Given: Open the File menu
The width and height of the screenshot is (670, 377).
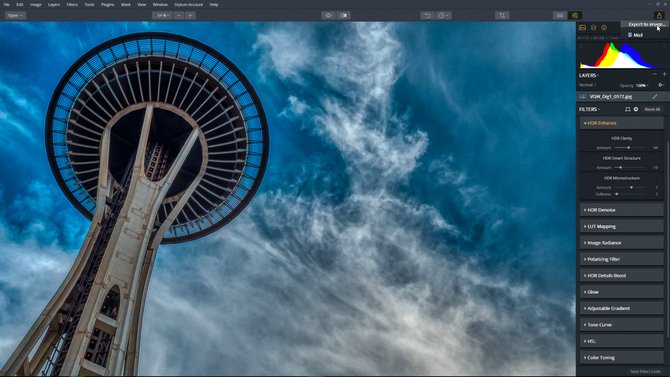Looking at the screenshot, I should coord(6,4).
